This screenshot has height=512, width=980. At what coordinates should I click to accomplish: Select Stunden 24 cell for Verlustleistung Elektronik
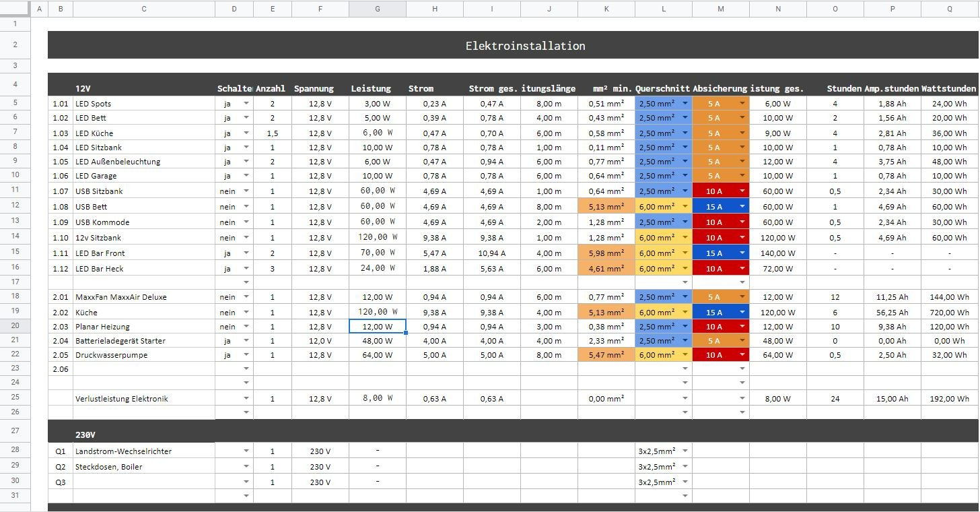tap(835, 399)
